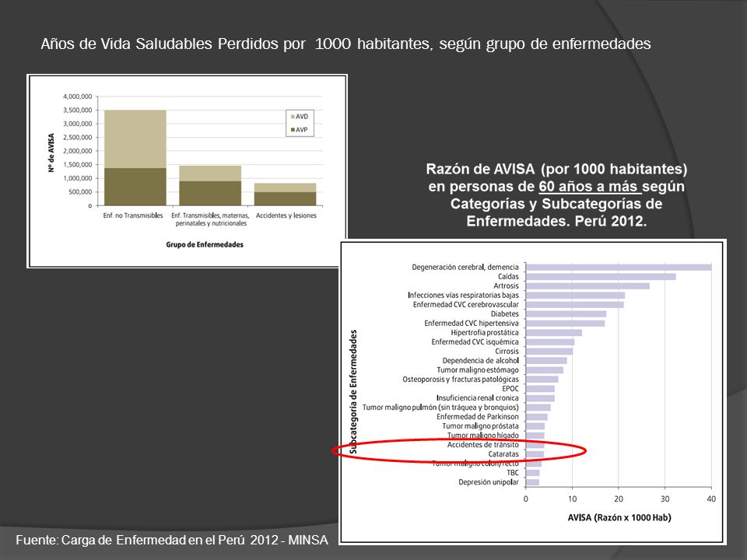Image resolution: width=747 pixels, height=560 pixels.
Task: Click the 'Caídas' row label
Action: point(508,276)
